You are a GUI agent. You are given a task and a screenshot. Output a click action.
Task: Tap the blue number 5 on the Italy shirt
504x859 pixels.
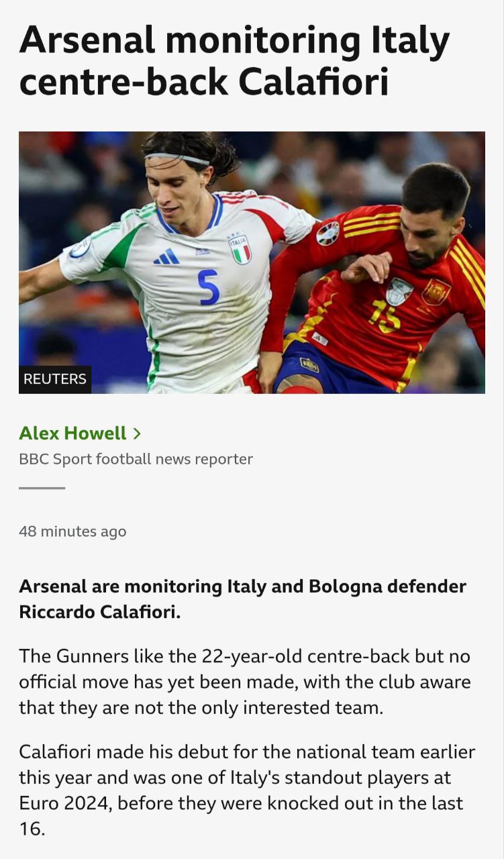click(209, 286)
